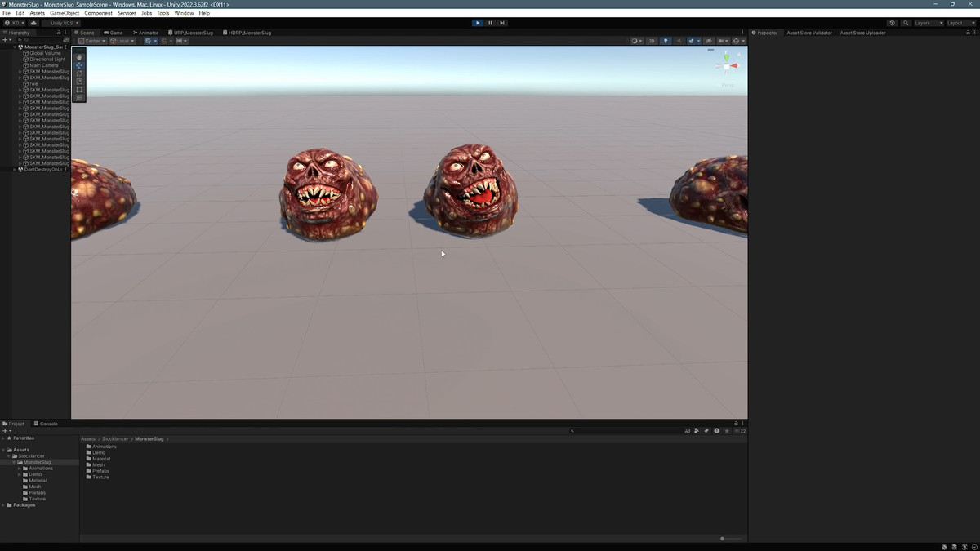The height and width of the screenshot is (551, 980).
Task: Toggle Project panel lock icon
Action: click(x=736, y=424)
